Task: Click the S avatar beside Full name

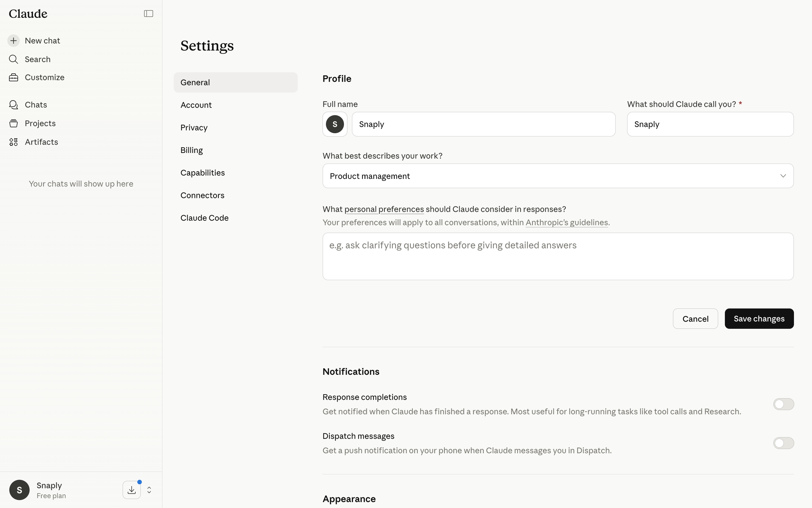Action: point(335,124)
